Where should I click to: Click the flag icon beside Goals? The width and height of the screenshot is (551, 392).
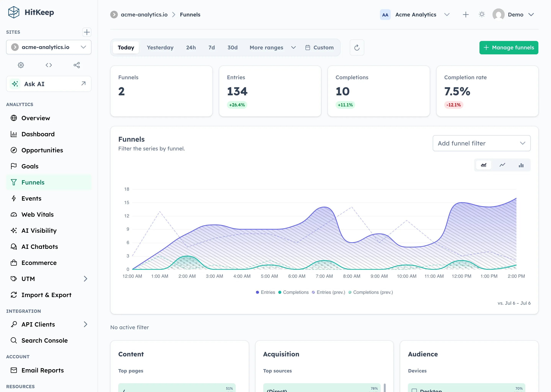click(14, 166)
